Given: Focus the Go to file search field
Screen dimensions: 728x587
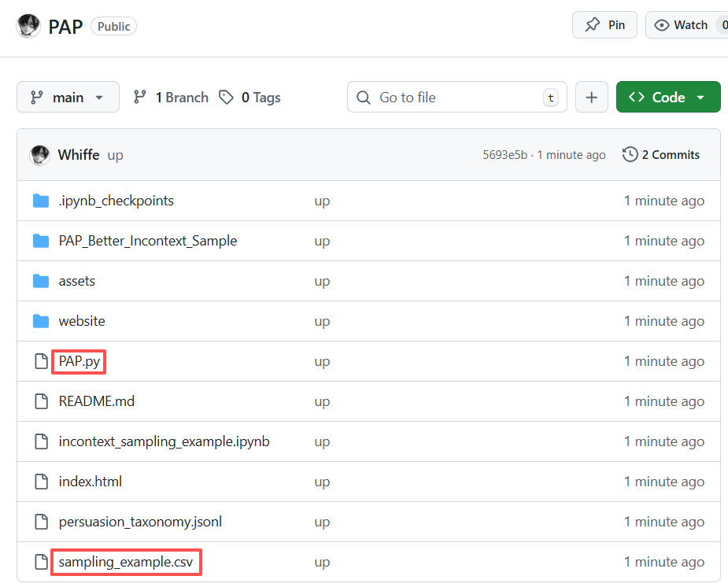Looking at the screenshot, I should click(x=456, y=97).
